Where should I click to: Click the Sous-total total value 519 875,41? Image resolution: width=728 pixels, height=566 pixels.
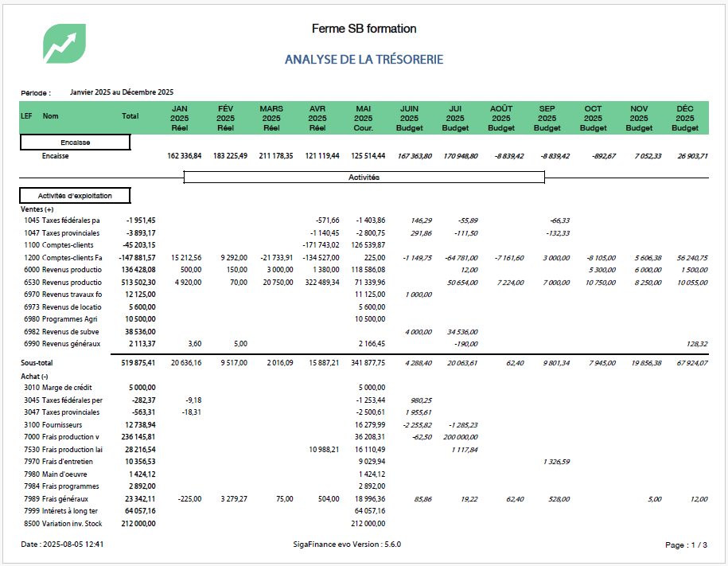(138, 362)
